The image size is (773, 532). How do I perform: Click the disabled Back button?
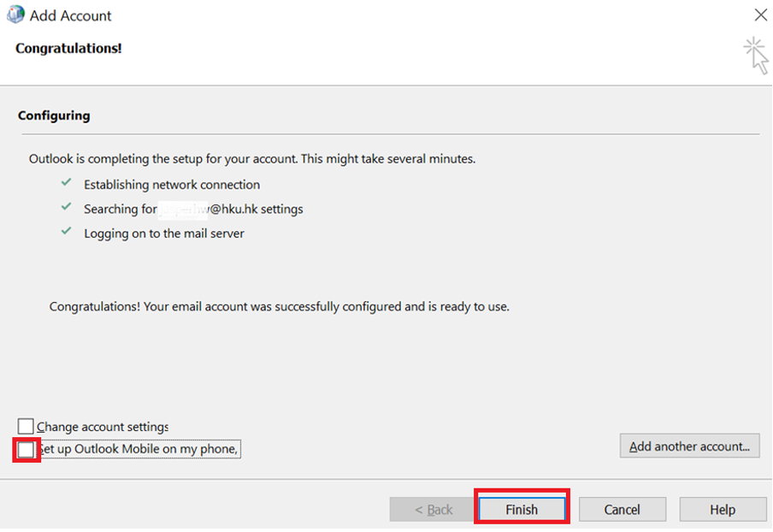(431, 508)
